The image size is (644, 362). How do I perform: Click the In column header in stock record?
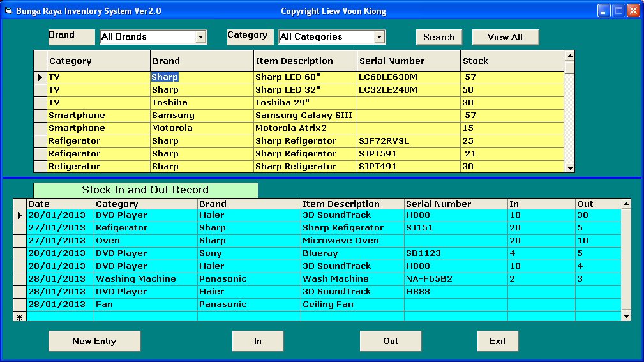(x=541, y=204)
